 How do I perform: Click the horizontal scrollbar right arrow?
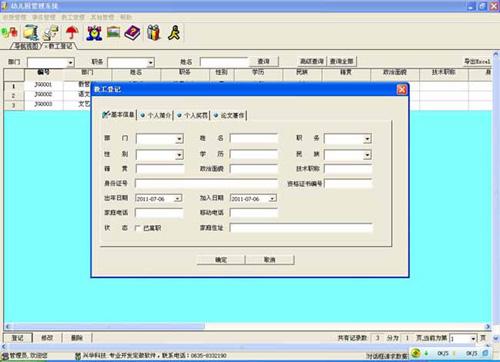click(x=488, y=326)
